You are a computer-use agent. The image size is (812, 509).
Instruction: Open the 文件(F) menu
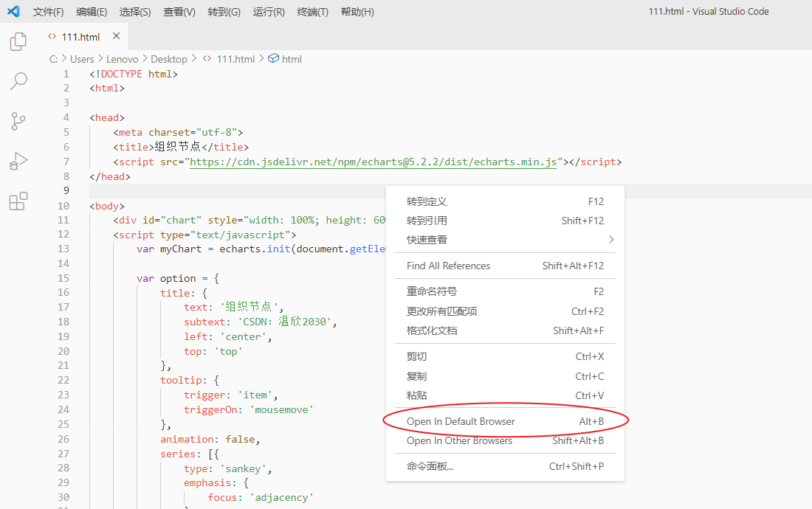(48, 12)
